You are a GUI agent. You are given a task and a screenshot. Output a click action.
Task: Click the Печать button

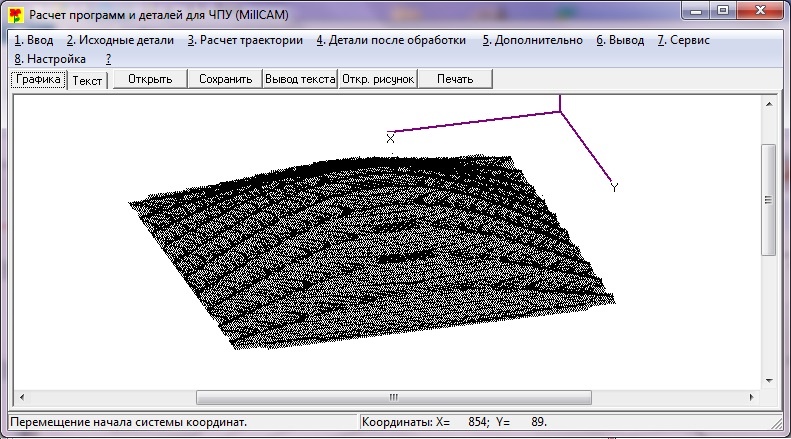pos(455,79)
